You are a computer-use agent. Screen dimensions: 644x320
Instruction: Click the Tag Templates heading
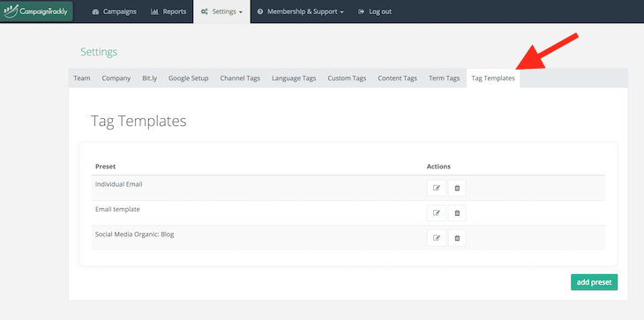coord(139,121)
